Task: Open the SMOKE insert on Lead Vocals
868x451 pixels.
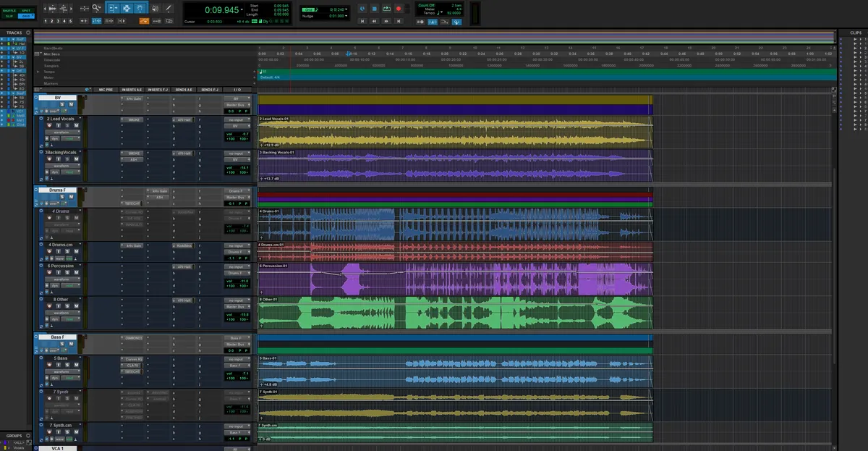Action: (132, 119)
